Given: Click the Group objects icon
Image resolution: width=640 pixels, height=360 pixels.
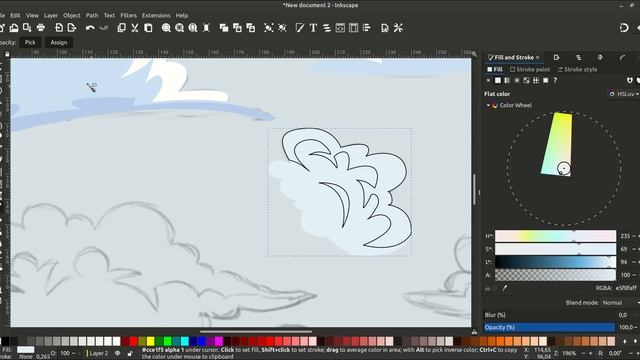Looking at the screenshot, I should (269, 28).
